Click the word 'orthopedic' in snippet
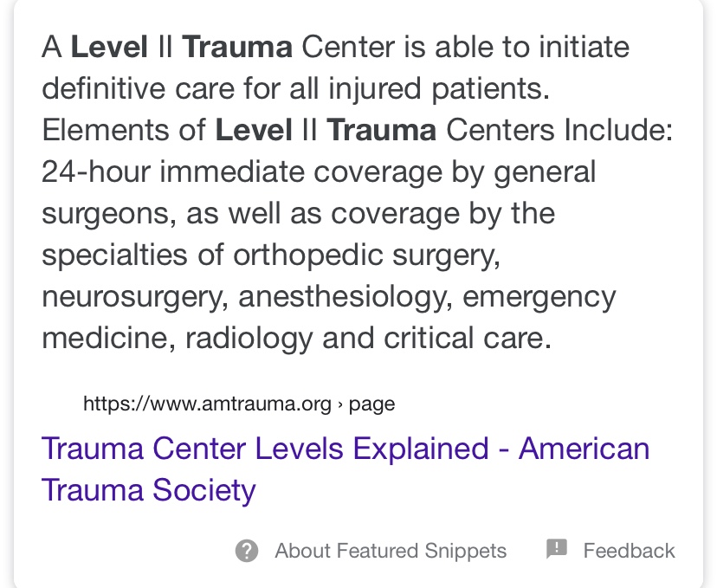 click(x=307, y=255)
